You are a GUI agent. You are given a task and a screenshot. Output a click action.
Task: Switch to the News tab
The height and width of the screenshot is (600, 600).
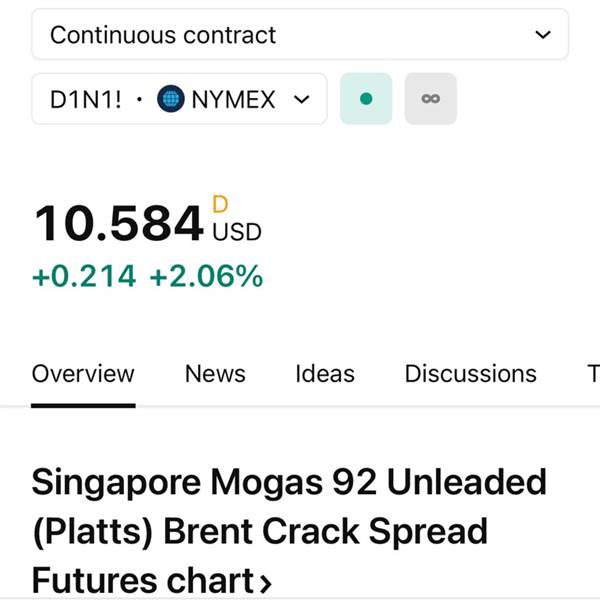pos(215,374)
